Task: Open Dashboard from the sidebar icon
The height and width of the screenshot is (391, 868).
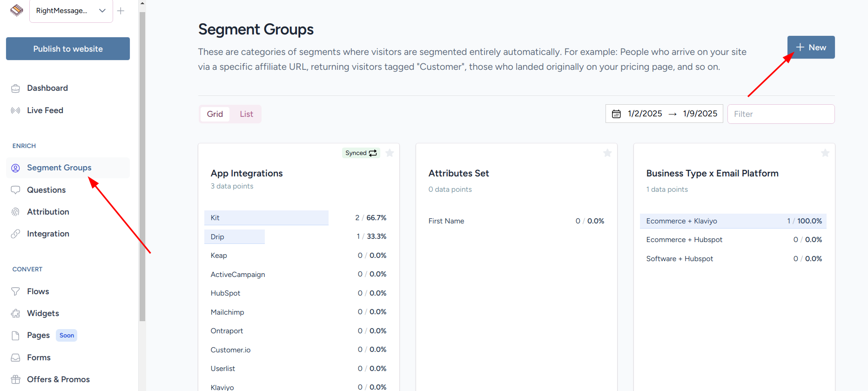Action: (15, 88)
